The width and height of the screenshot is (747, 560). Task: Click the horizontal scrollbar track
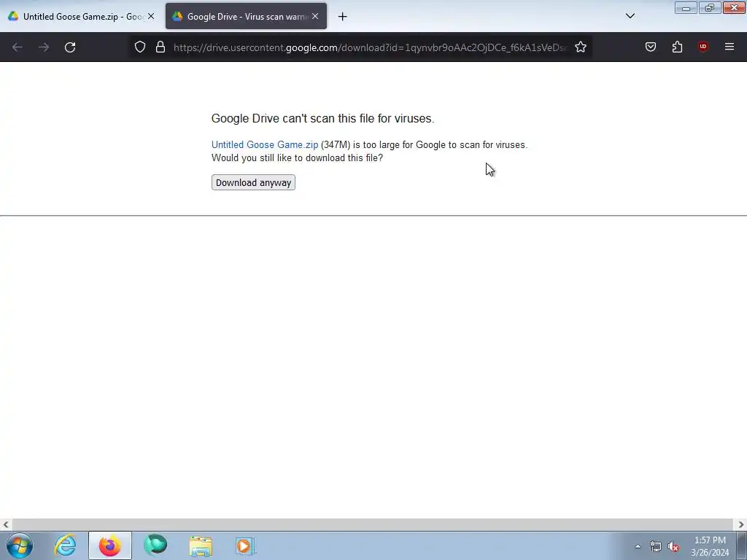click(x=373, y=525)
